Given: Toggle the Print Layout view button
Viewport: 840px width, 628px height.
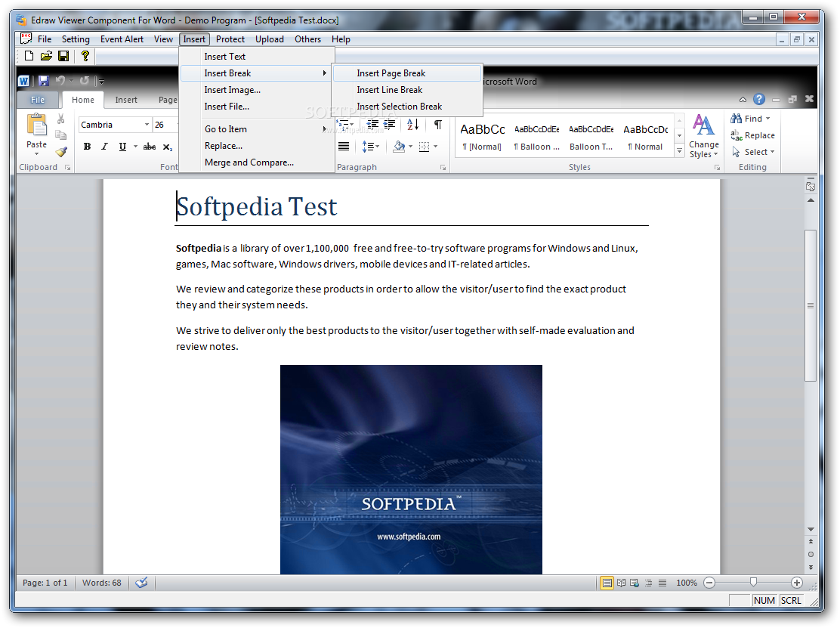Looking at the screenshot, I should pos(607,583).
